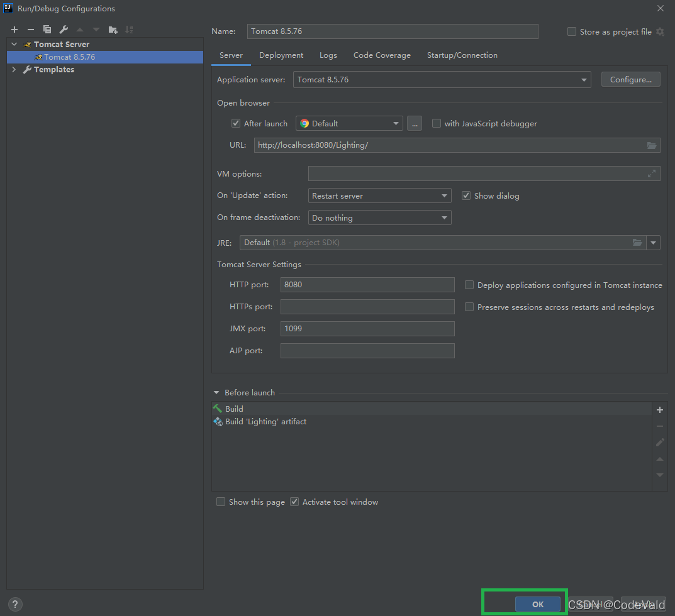Toggle Store as project file checkbox
Screen dimensions: 675x616
click(x=572, y=31)
